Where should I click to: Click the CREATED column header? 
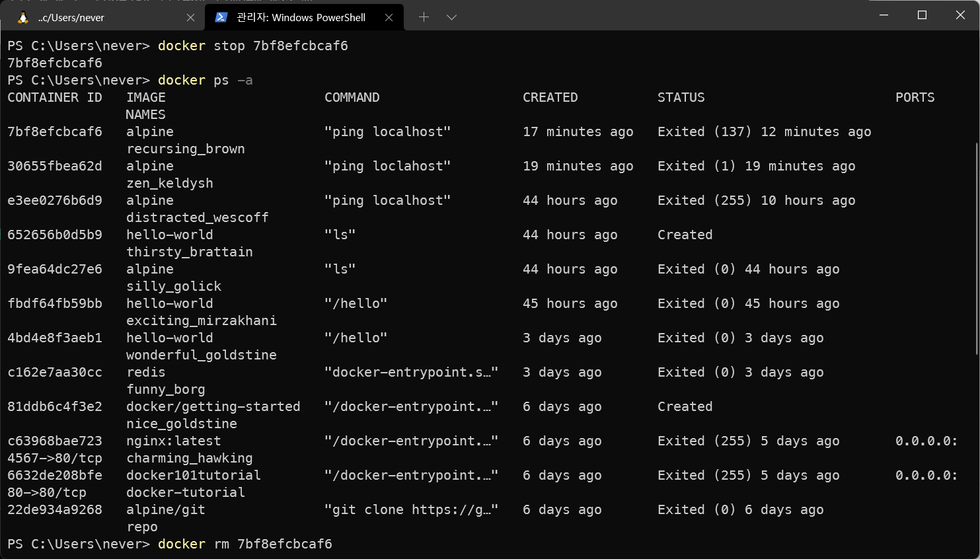[550, 97]
